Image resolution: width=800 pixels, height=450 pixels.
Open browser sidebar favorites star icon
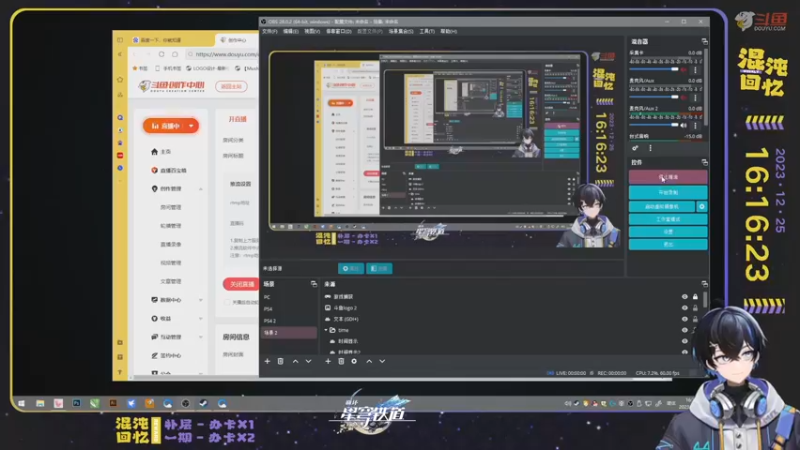click(x=120, y=80)
